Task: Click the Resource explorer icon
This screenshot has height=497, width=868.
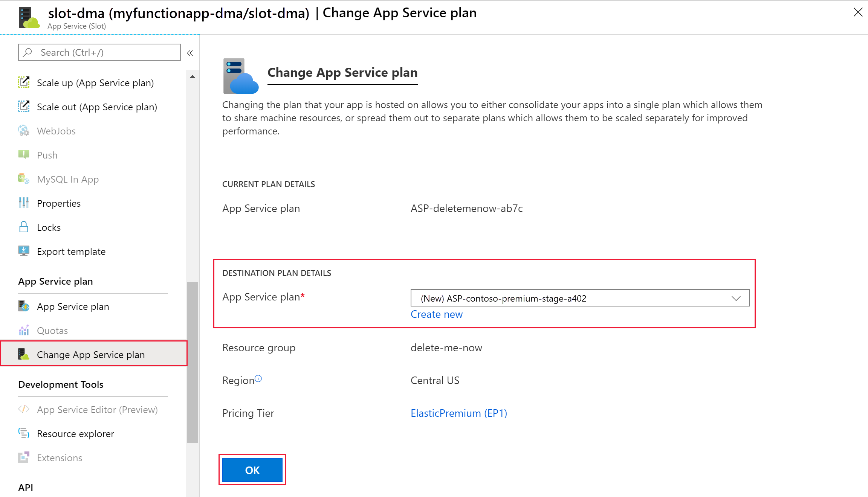Action: [x=23, y=433]
